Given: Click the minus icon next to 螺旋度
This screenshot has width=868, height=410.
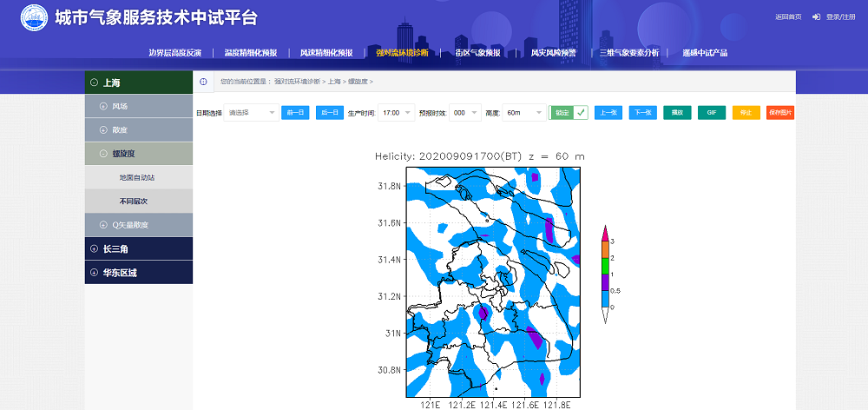Looking at the screenshot, I should click(x=103, y=154).
